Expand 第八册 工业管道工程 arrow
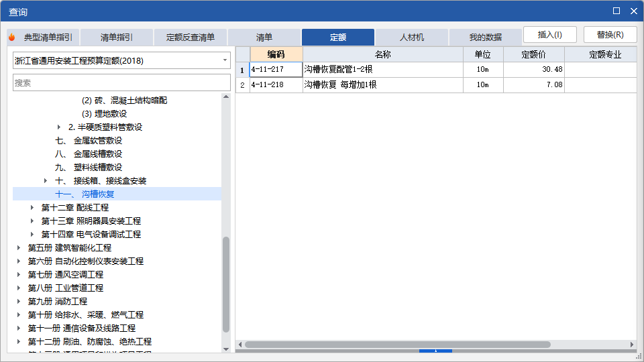This screenshot has width=644, height=362. coord(19,288)
